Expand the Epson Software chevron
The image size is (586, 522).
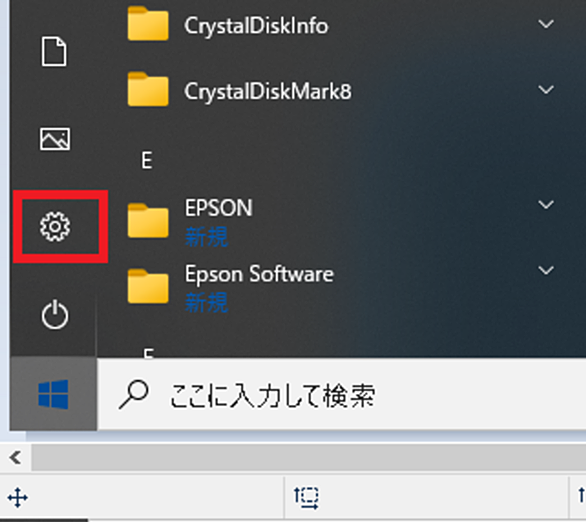546,270
